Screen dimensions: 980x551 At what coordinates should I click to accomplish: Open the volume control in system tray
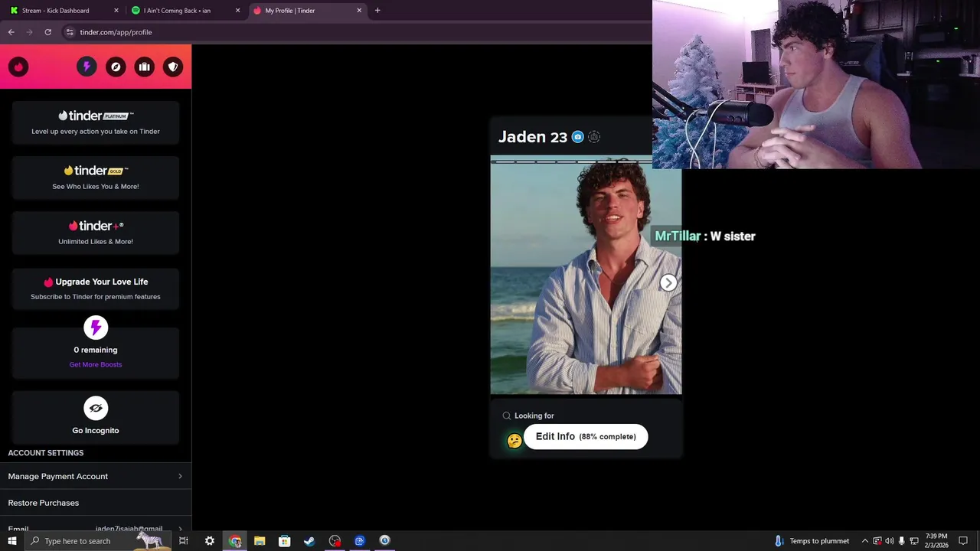click(890, 541)
